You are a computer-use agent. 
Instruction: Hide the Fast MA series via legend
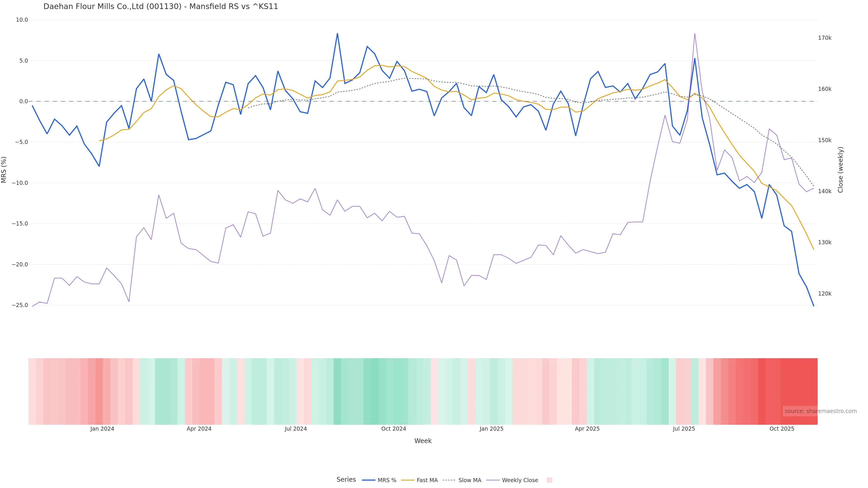[x=427, y=480]
